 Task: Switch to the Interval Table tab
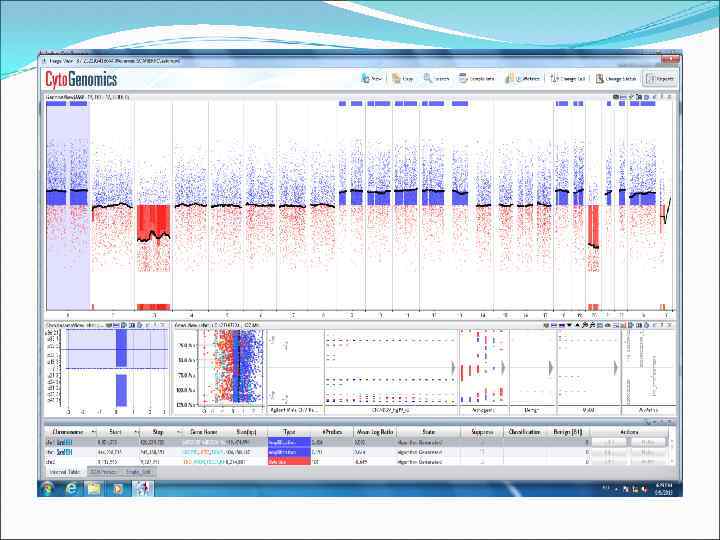tap(64, 472)
